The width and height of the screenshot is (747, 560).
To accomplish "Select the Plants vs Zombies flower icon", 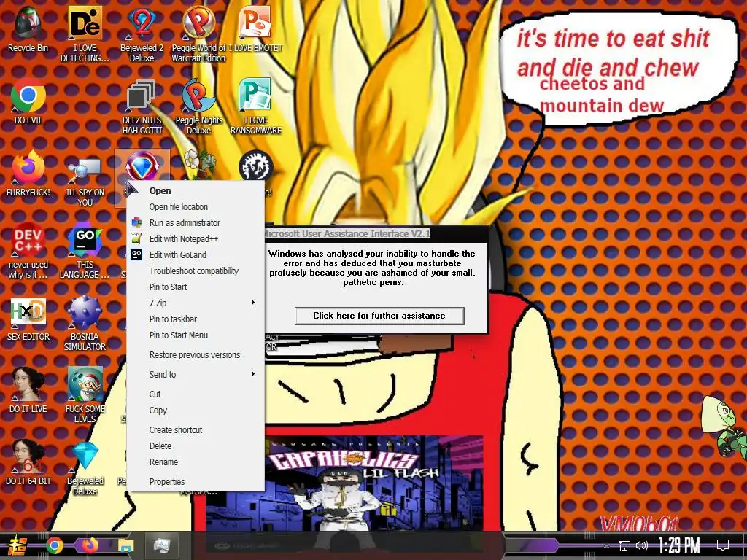I will coord(200,164).
